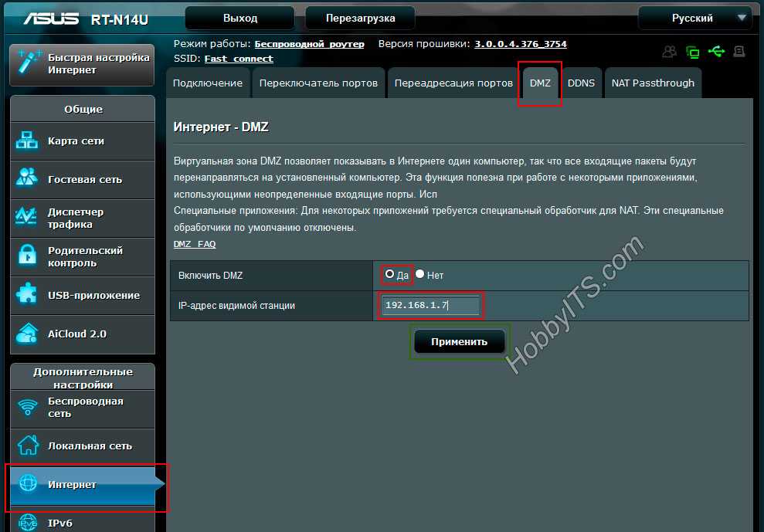Viewport: 764px width, 532px height.
Task: Open the Гостевая сеть section
Action: click(x=83, y=180)
